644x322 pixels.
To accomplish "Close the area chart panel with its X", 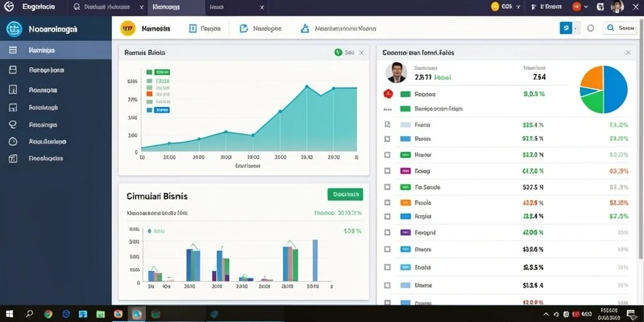I will [361, 53].
